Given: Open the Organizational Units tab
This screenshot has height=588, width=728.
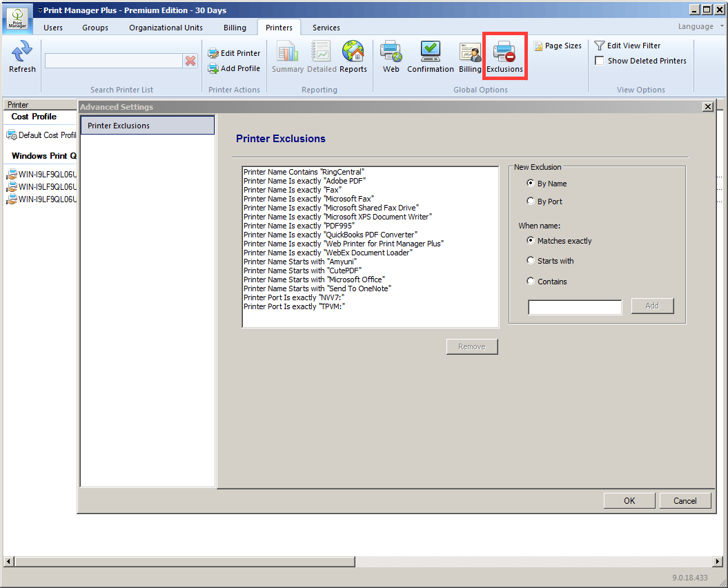Looking at the screenshot, I should pyautogui.click(x=166, y=28).
